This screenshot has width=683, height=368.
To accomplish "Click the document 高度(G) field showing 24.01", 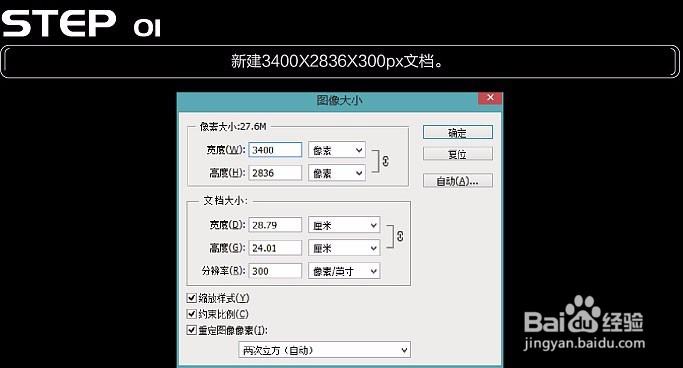I will 275,248.
